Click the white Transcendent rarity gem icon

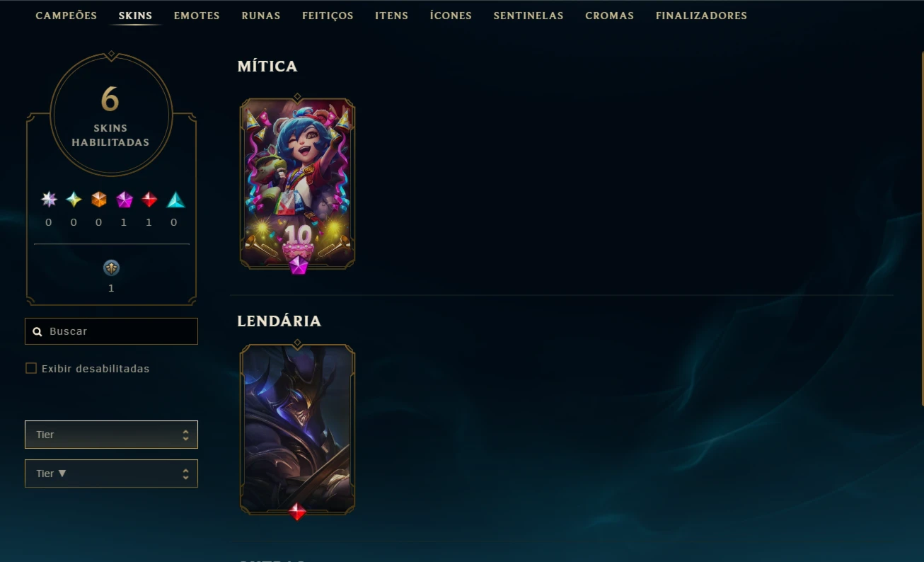(x=49, y=200)
